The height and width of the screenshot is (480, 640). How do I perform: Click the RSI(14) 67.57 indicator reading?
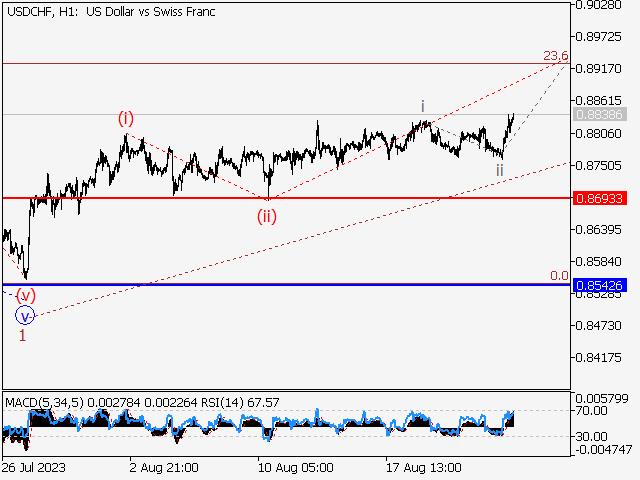[240, 403]
